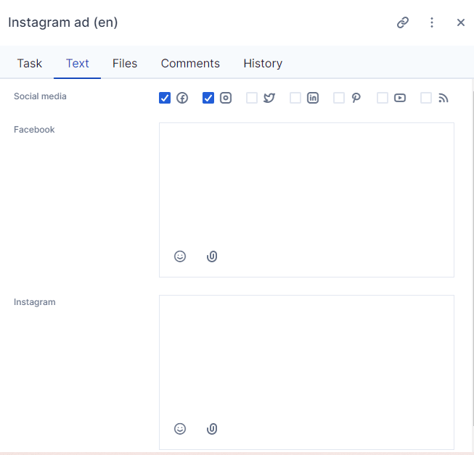Open the three-dot more options menu
The image size is (474, 455).
pos(432,23)
